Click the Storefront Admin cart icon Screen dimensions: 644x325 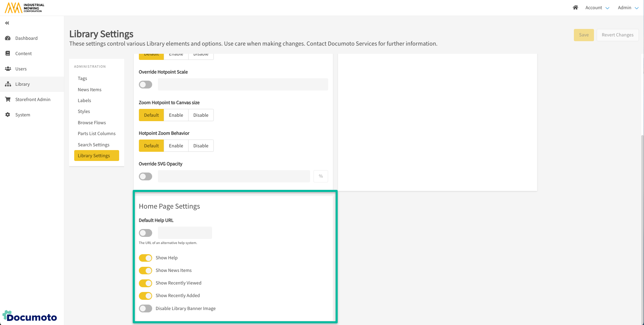[x=8, y=99]
